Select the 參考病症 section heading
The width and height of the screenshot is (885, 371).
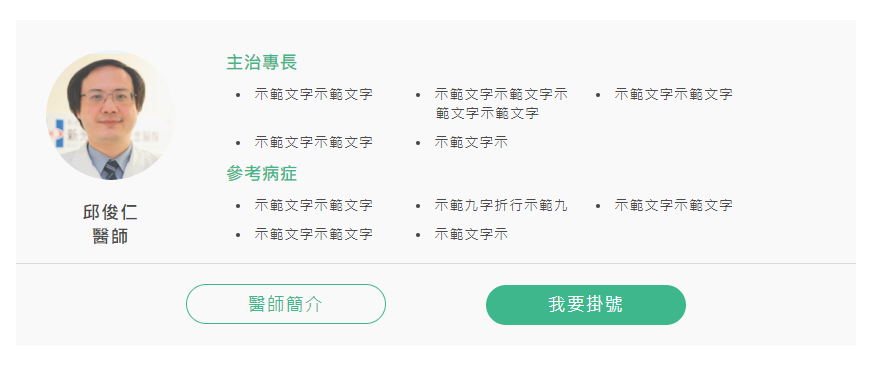click(x=262, y=174)
